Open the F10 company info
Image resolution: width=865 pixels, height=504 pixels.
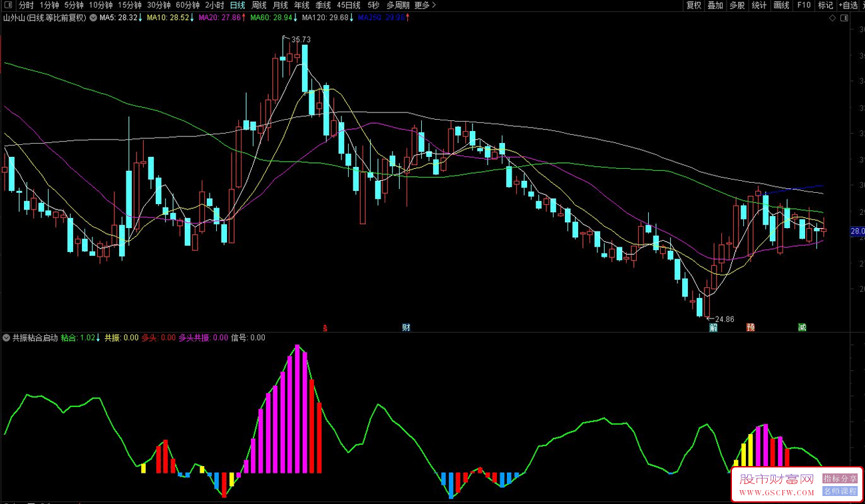click(804, 5)
